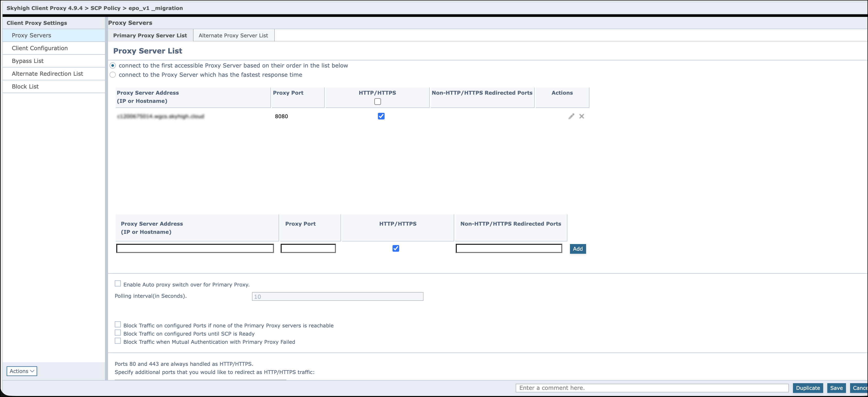Screen dimensions: 868x397
Task: Click the X delete icon for proxy entry
Action: pos(581,116)
